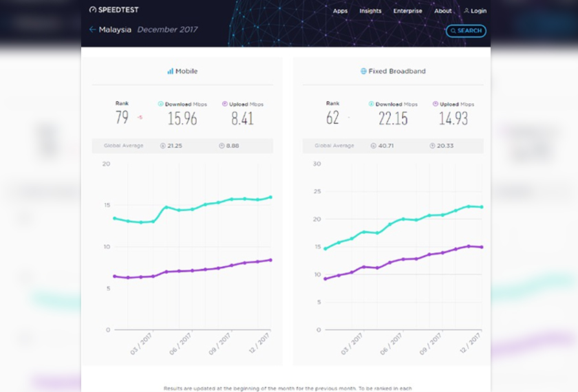
Task: Click the Fixed Broadband Upload icon
Action: (436, 104)
